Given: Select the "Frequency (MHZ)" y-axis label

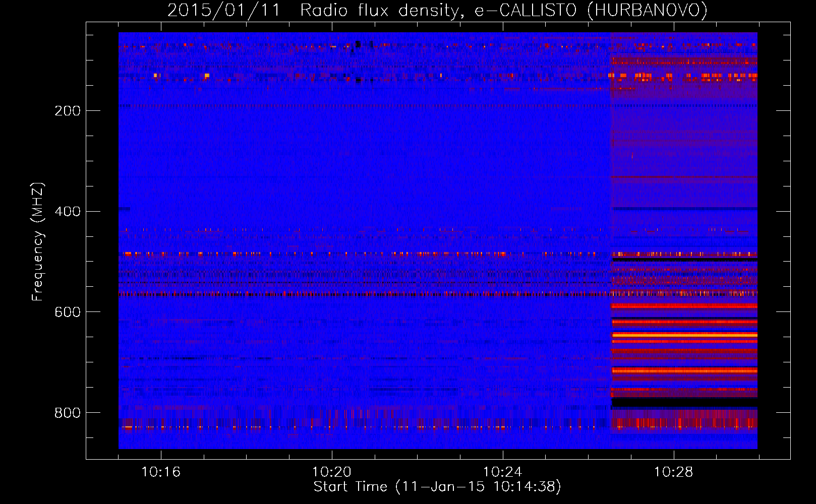Looking at the screenshot, I should click(38, 242).
